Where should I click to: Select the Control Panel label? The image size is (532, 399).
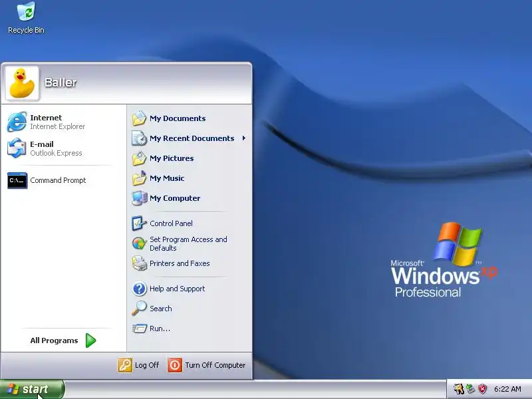(171, 223)
